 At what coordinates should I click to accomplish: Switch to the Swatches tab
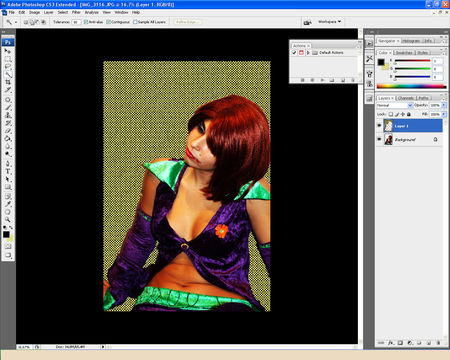[x=404, y=53]
